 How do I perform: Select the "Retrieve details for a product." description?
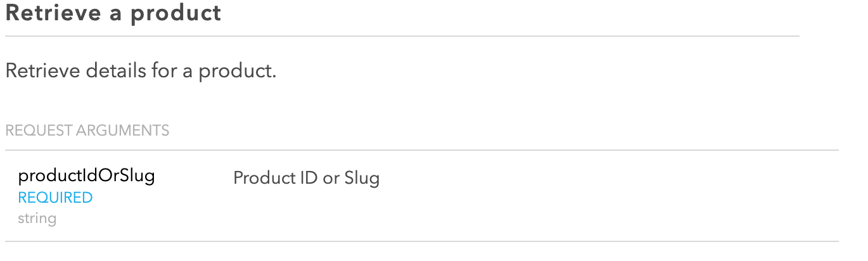pyautogui.click(x=141, y=71)
